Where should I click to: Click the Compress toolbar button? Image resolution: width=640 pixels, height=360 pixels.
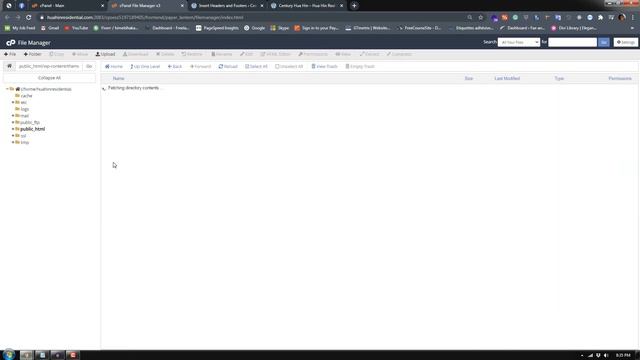[399, 54]
